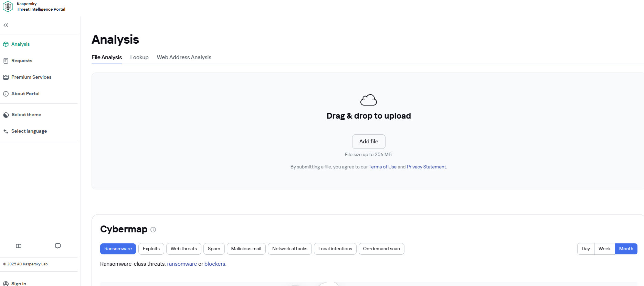Viewport: 644px width, 286px height.
Task: Click the cloud upload icon
Action: pyautogui.click(x=368, y=100)
